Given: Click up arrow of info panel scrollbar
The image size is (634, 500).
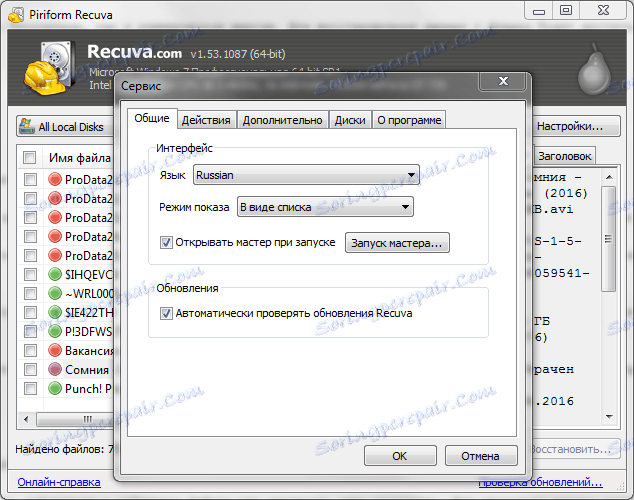Looking at the screenshot, I should 609,177.
